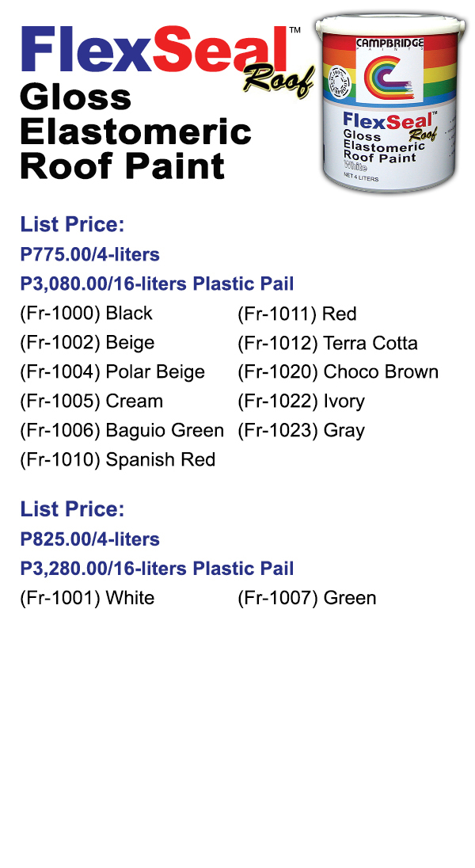Click the (Fr-1023) Gray entry

pyautogui.click(x=302, y=431)
